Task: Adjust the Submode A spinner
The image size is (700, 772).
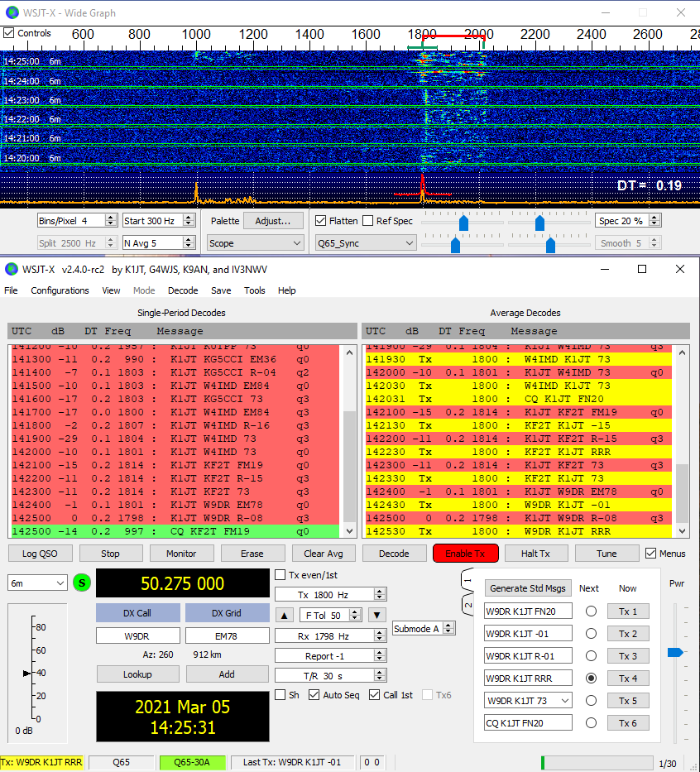Action: point(448,629)
